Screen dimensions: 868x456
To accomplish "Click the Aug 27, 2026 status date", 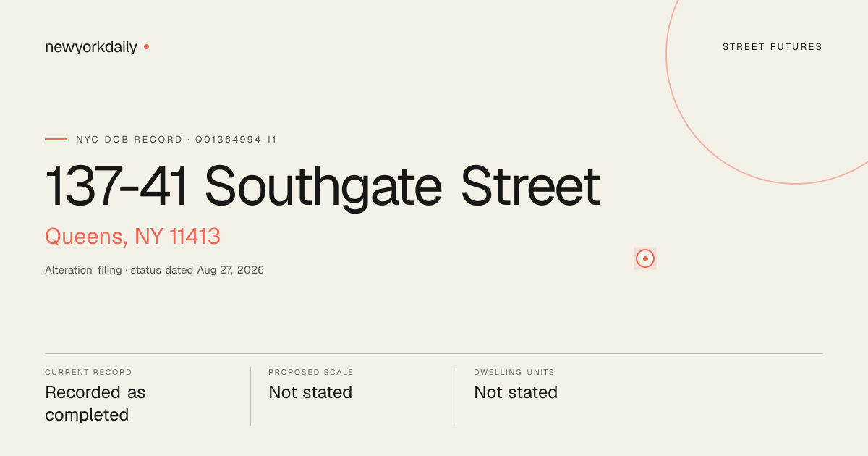I will (x=231, y=270).
